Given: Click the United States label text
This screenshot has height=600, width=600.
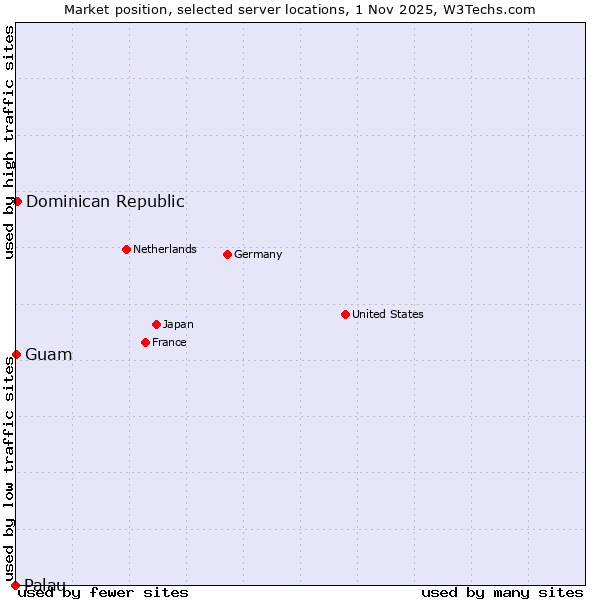Looking at the screenshot, I should tap(387, 314).
